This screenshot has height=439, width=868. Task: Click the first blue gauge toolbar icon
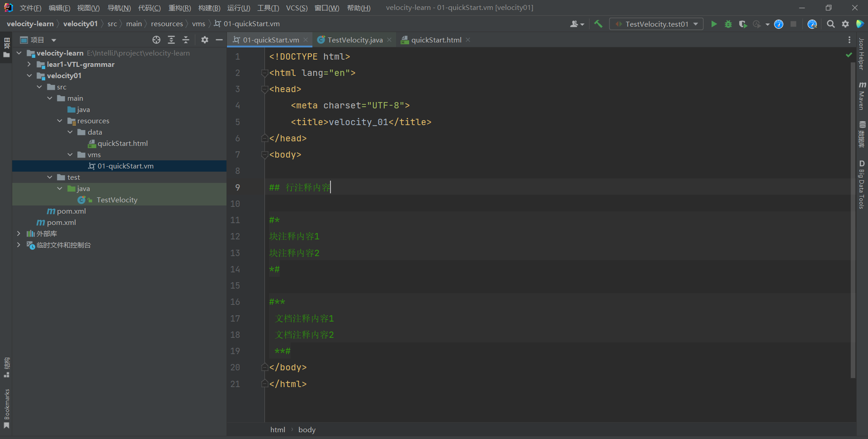pos(778,24)
